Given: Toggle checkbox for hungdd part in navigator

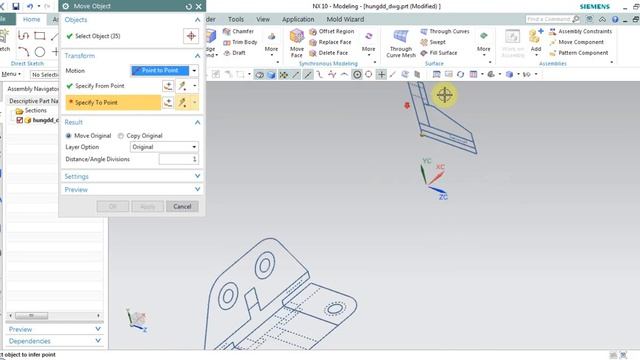Looking at the screenshot, I should pos(19,120).
